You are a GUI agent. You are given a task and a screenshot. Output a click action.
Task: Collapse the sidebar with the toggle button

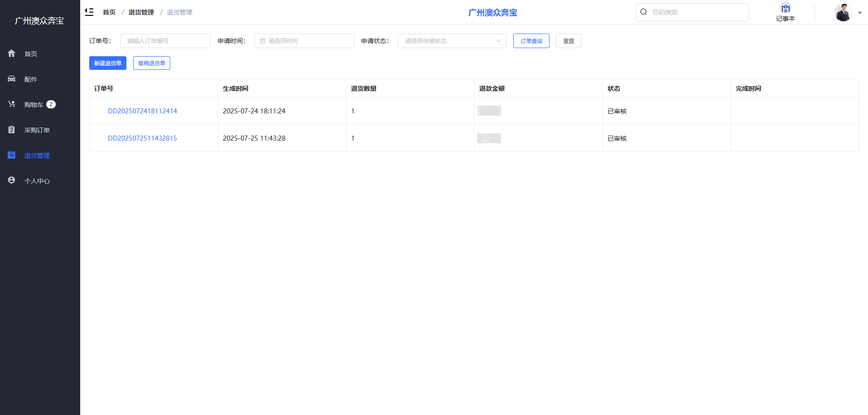coord(89,12)
